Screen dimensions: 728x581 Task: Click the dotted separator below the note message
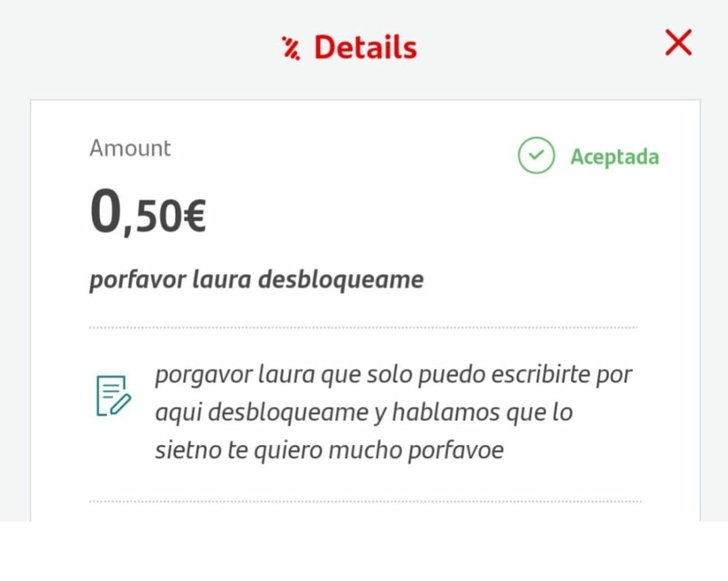tap(365, 502)
